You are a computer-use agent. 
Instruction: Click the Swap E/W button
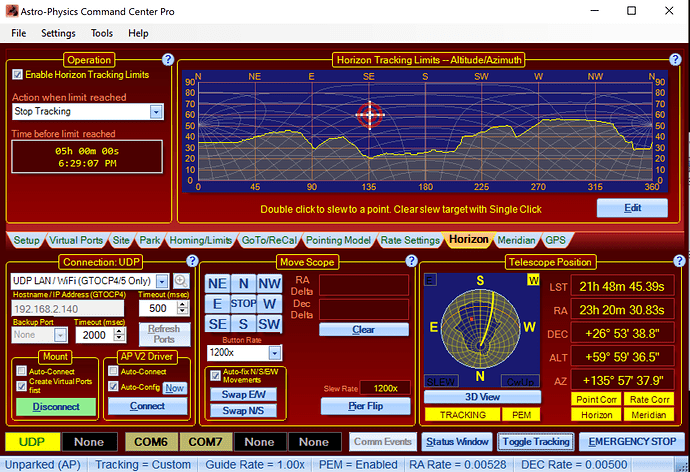click(243, 395)
